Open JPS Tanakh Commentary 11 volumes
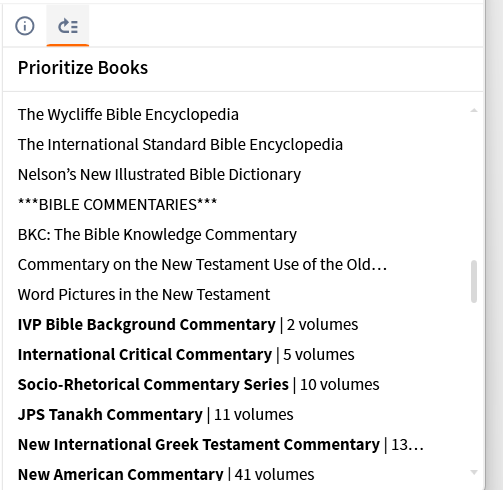Screen dimensions: 503x490 [156, 414]
